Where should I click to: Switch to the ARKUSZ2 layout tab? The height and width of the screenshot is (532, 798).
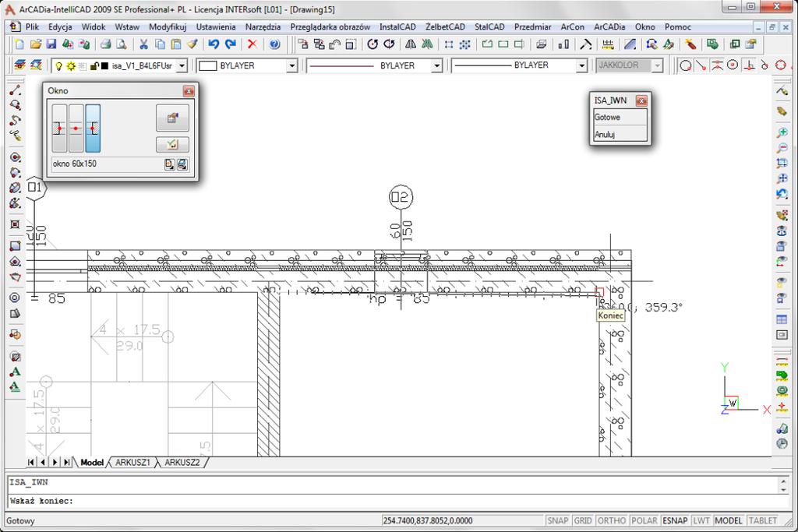[182, 463]
